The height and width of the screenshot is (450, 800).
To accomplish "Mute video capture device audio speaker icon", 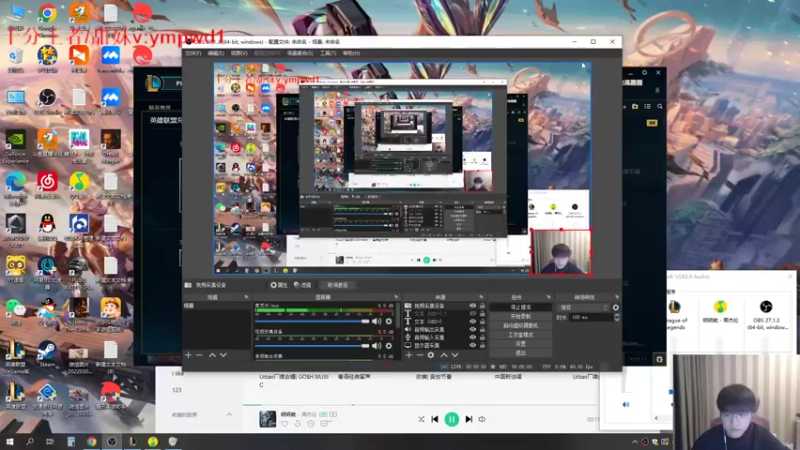I will point(377,345).
